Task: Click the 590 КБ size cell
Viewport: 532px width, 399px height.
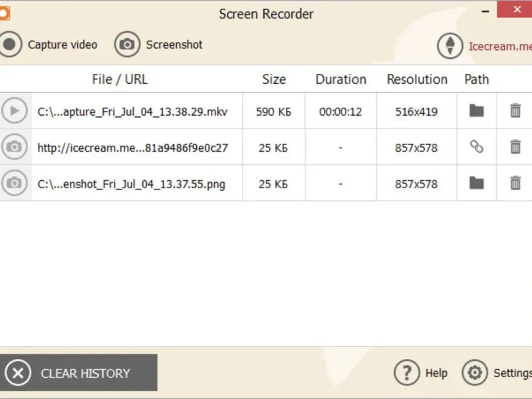Action: (x=273, y=112)
